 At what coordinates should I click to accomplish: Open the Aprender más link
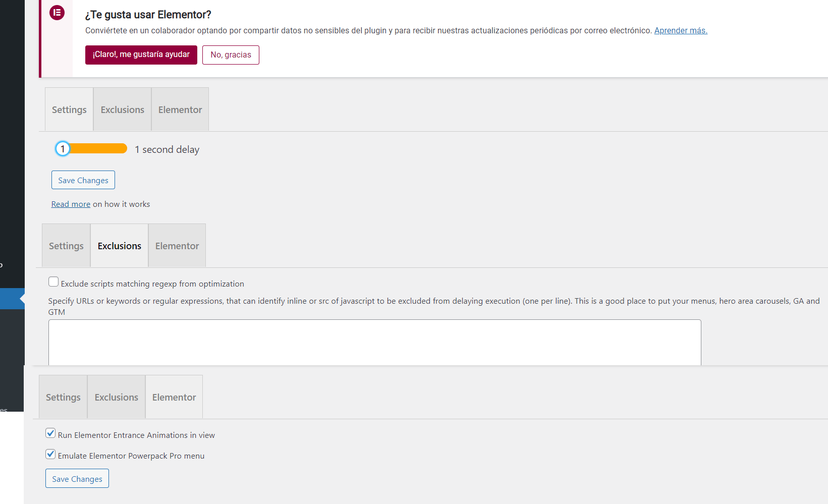pos(681,30)
